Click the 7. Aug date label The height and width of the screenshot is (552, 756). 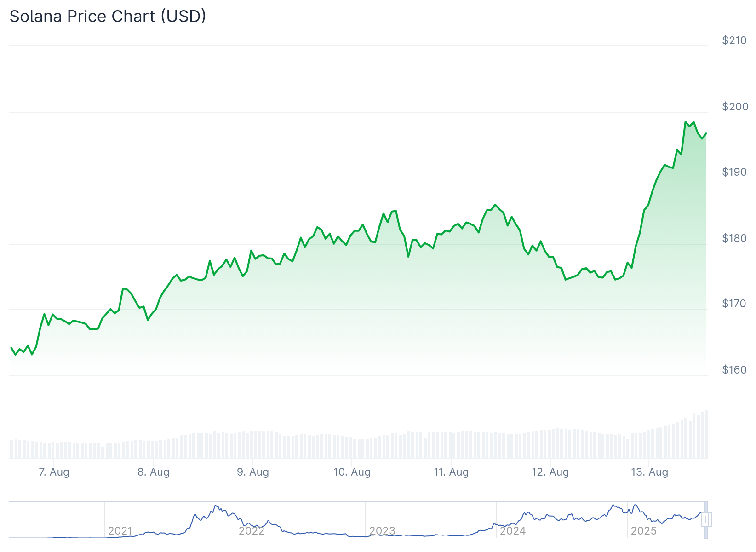pyautogui.click(x=54, y=472)
